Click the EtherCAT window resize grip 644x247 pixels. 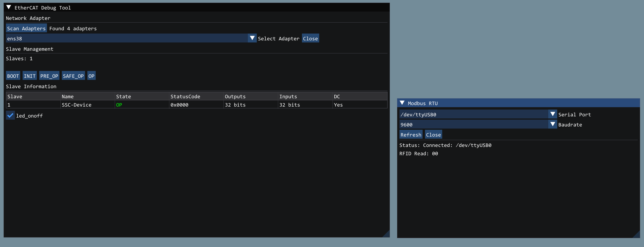pyautogui.click(x=386, y=234)
